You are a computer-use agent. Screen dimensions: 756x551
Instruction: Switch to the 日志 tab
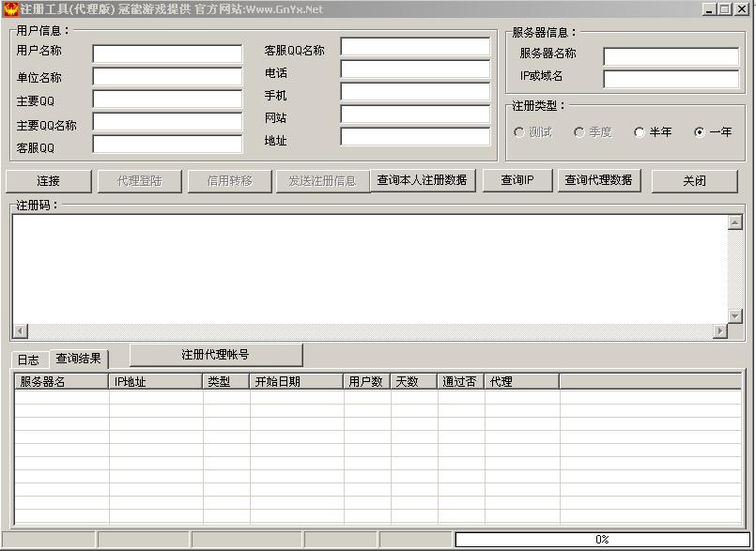[x=27, y=359]
